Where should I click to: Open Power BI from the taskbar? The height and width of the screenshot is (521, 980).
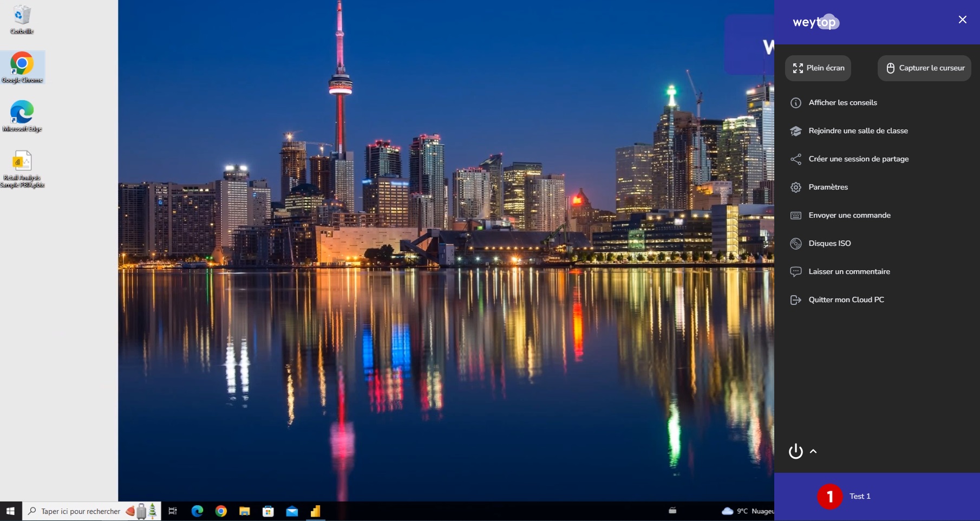tap(316, 511)
